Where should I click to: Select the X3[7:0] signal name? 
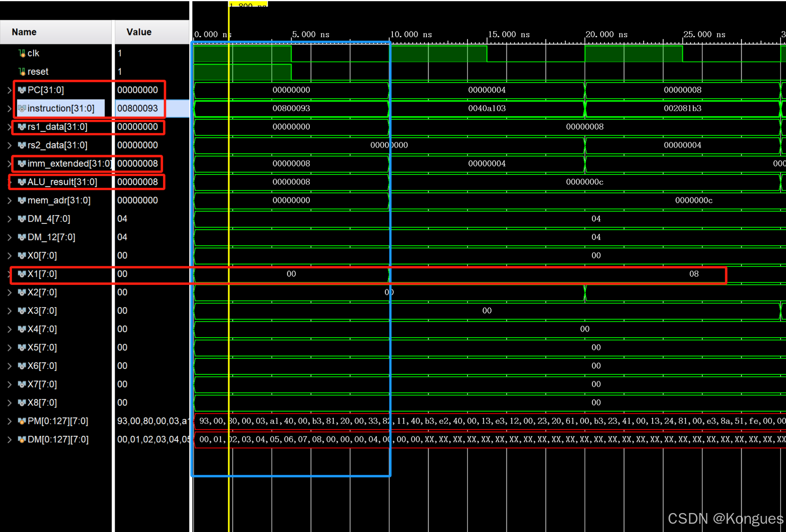pyautogui.click(x=42, y=311)
